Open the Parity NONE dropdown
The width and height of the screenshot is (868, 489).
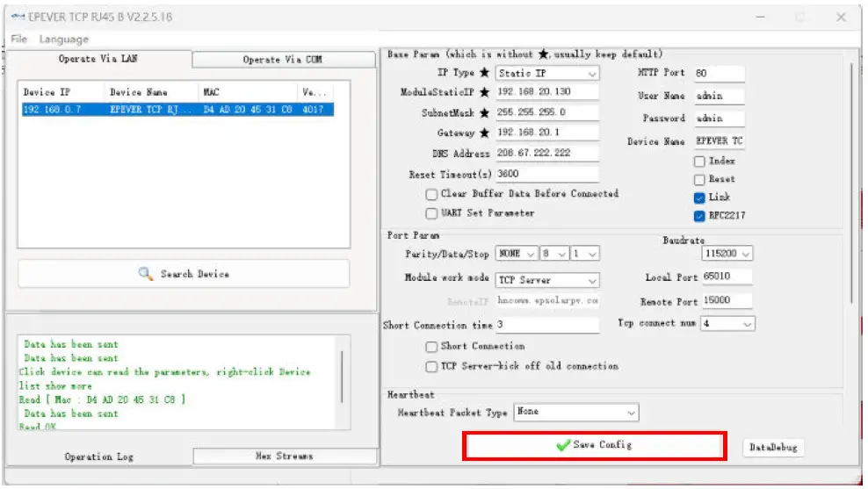(x=517, y=254)
